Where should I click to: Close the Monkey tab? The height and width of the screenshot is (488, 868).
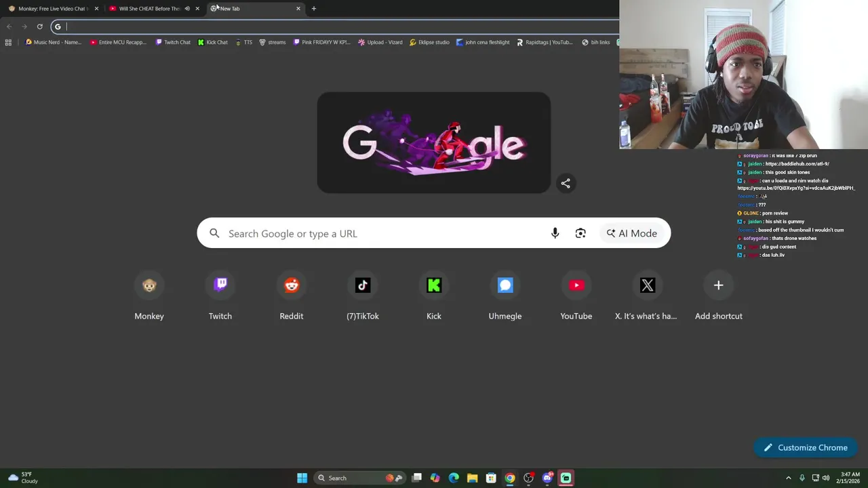(x=96, y=9)
